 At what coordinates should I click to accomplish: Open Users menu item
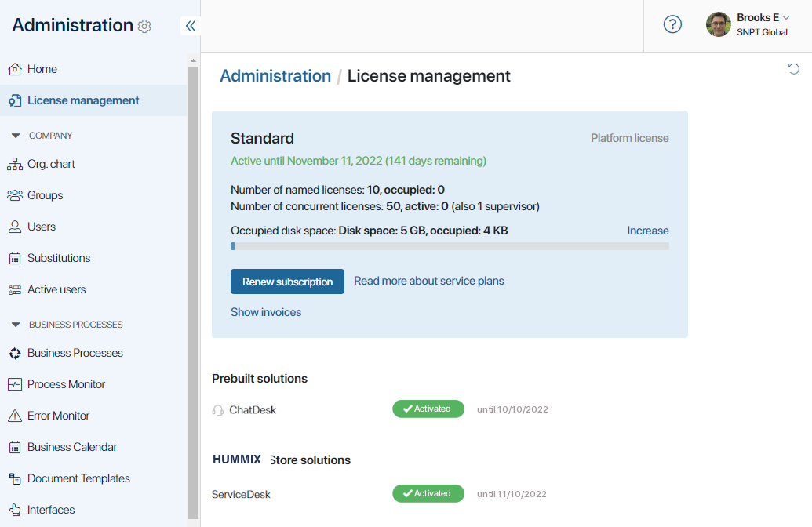(93, 227)
